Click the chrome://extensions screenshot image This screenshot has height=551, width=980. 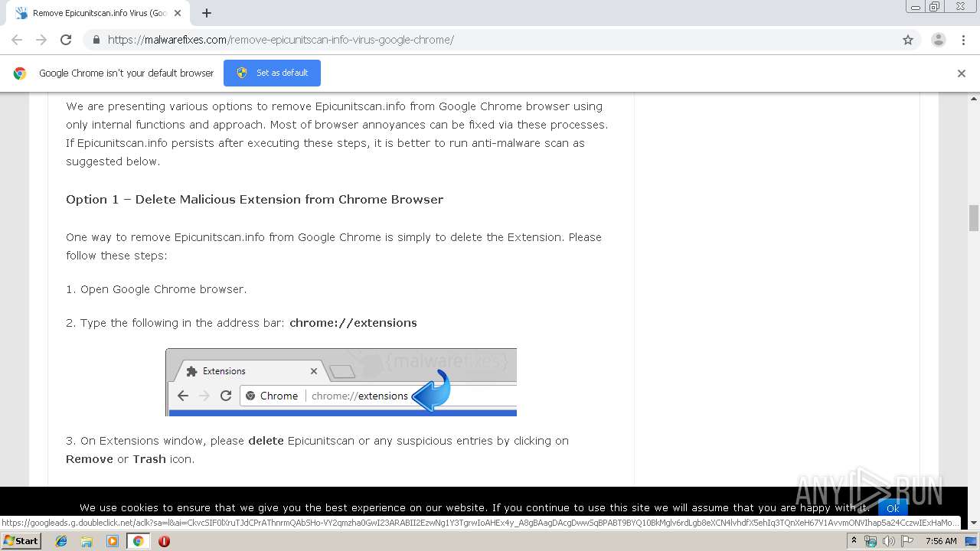341,382
